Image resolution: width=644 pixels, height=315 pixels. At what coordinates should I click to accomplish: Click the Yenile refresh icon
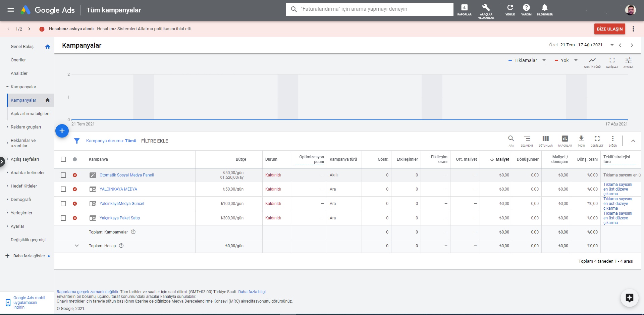tap(510, 10)
